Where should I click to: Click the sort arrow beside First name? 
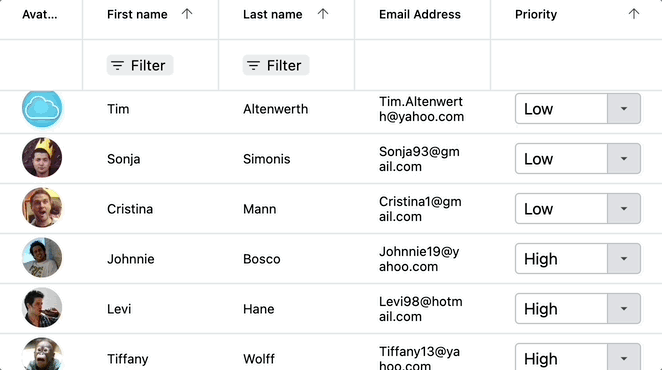(187, 14)
